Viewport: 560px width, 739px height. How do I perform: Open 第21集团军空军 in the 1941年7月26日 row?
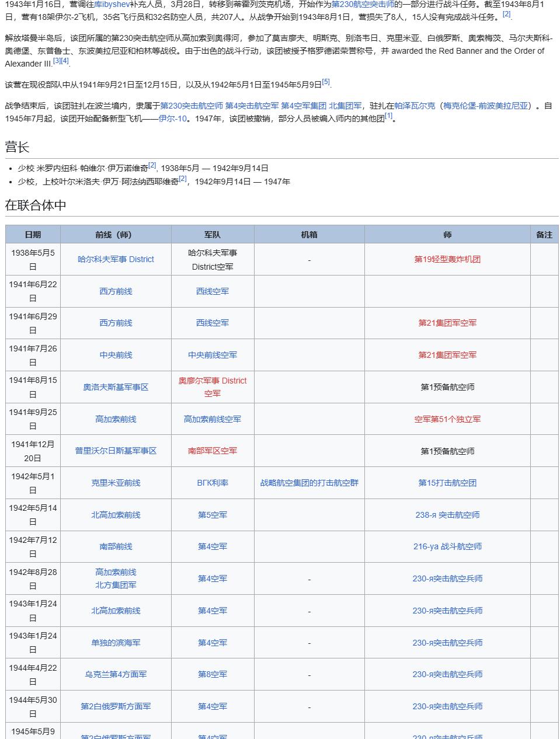tap(447, 355)
